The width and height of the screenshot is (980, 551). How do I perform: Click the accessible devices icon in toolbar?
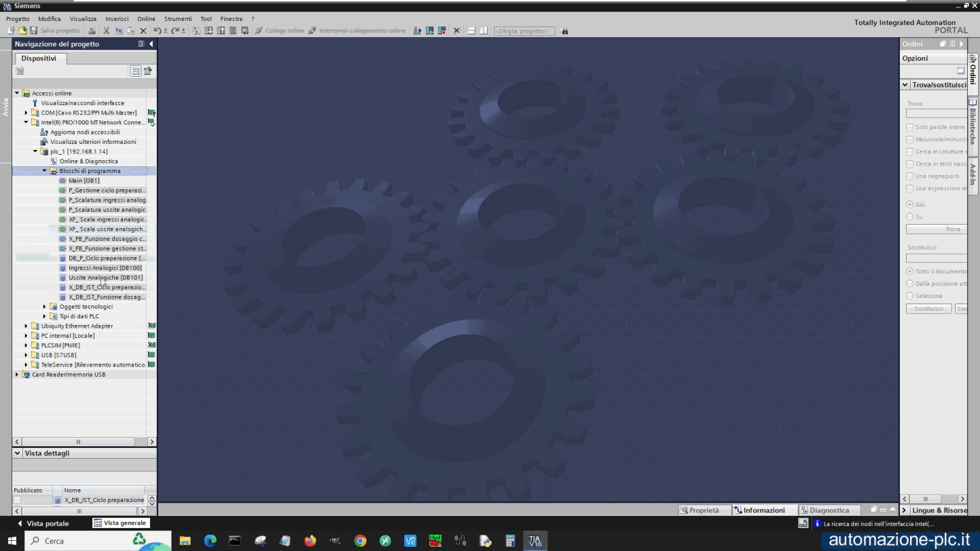[x=418, y=31]
